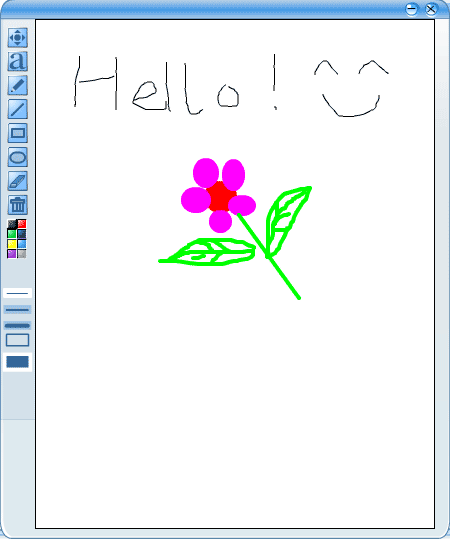Screen dimensions: 450x539
Task: Select the thick line width option
Action: click(x=18, y=326)
